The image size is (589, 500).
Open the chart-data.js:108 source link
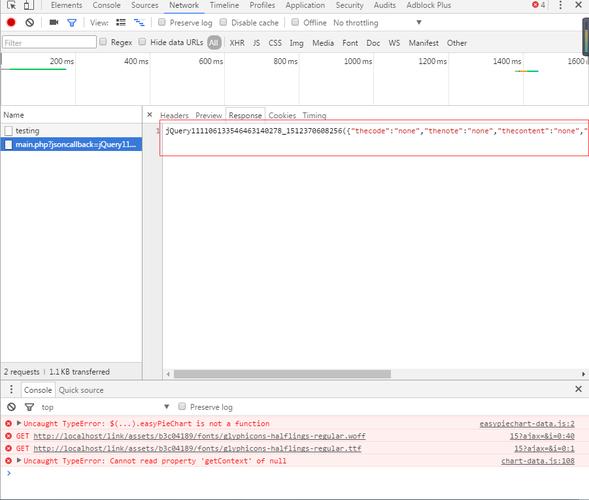tap(538, 461)
